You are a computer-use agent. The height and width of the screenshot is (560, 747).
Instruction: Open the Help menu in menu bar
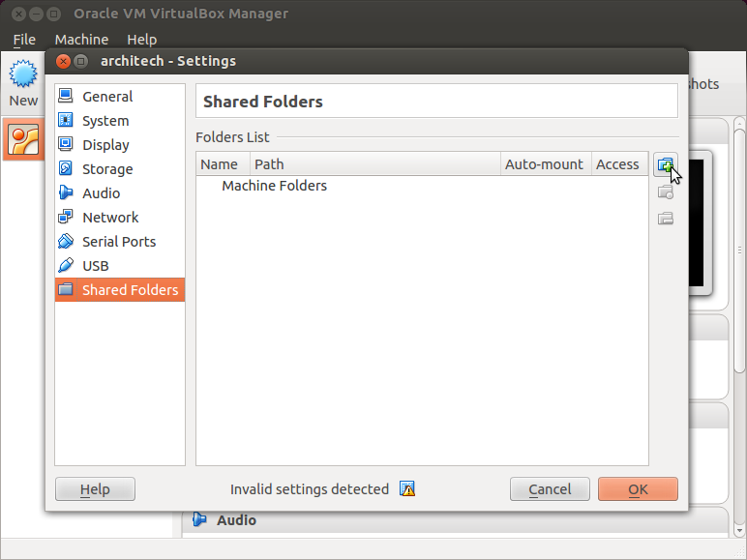tap(142, 40)
